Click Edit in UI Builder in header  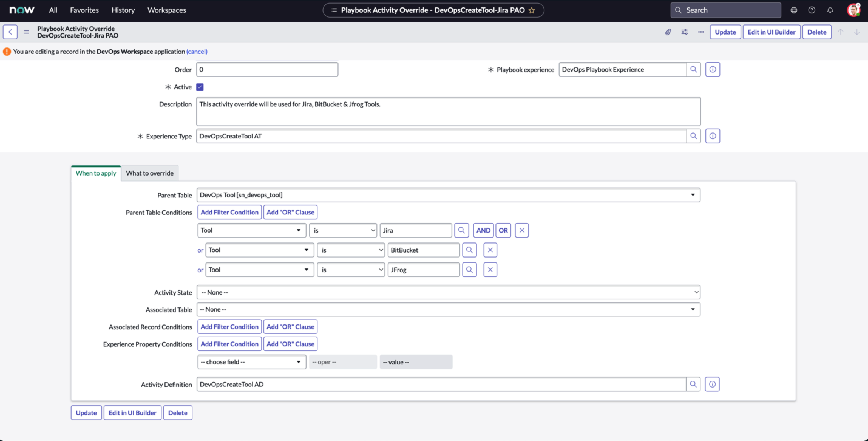[771, 32]
